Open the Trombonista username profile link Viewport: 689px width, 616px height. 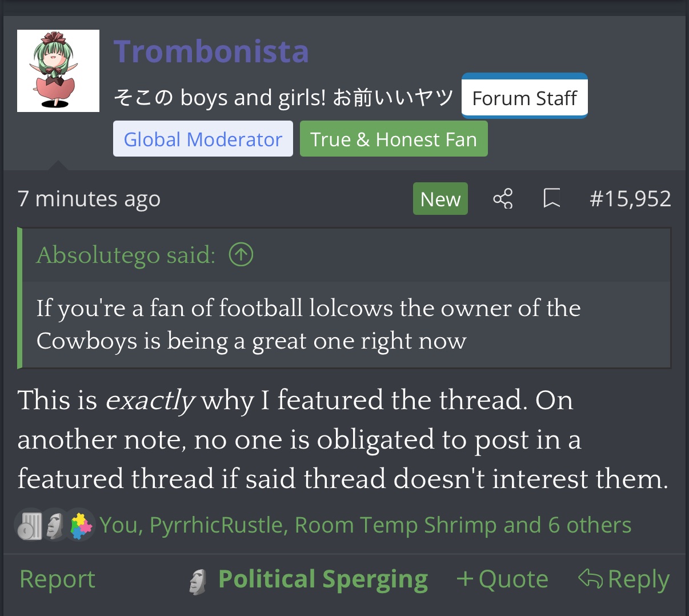pos(211,51)
